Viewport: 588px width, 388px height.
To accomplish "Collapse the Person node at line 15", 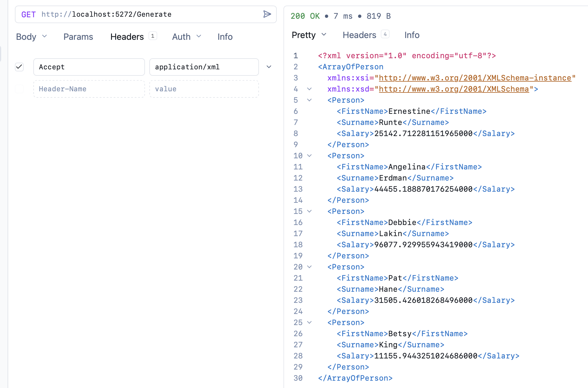I will 309,211.
